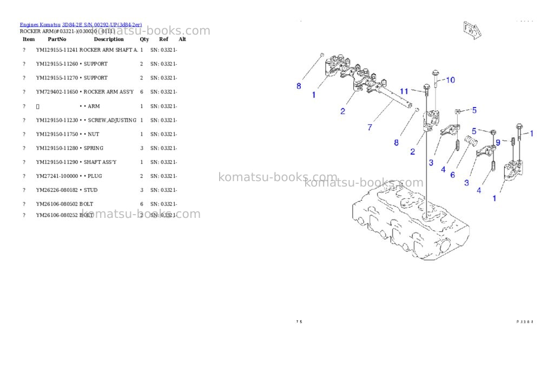
Task: Select the SCREW,ADJUSTING description
Action: coord(112,121)
